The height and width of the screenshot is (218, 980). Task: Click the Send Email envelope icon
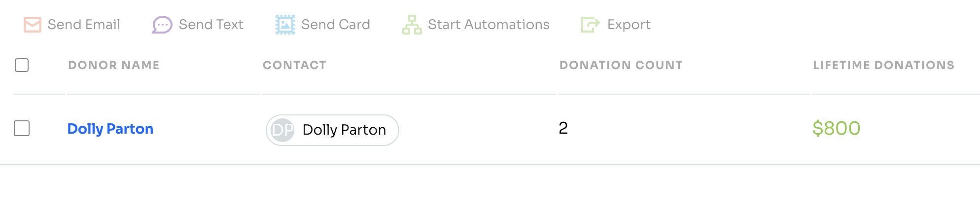(x=33, y=25)
